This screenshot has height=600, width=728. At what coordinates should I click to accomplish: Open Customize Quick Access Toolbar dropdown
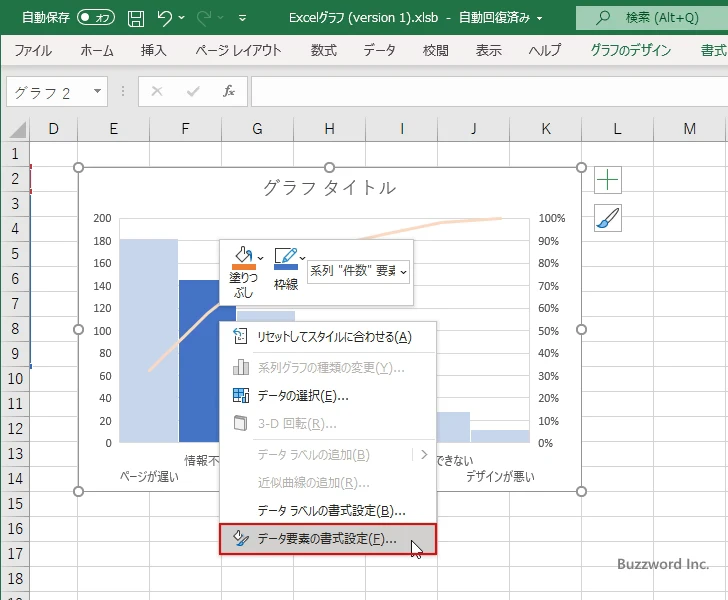[242, 19]
